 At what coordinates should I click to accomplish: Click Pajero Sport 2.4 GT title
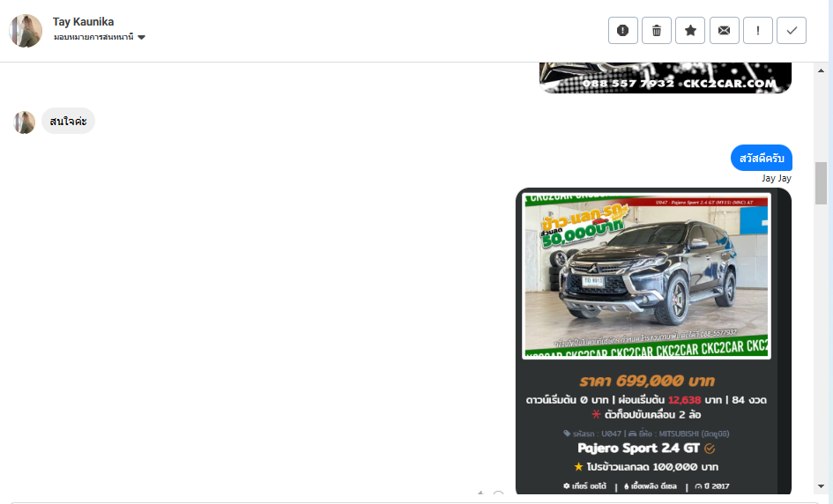pyautogui.click(x=638, y=448)
